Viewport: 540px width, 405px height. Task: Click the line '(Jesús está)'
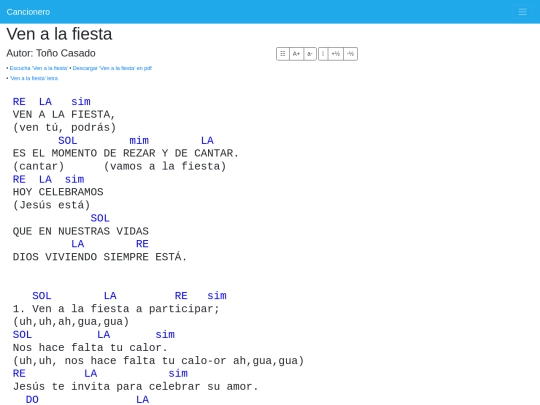pos(52,205)
